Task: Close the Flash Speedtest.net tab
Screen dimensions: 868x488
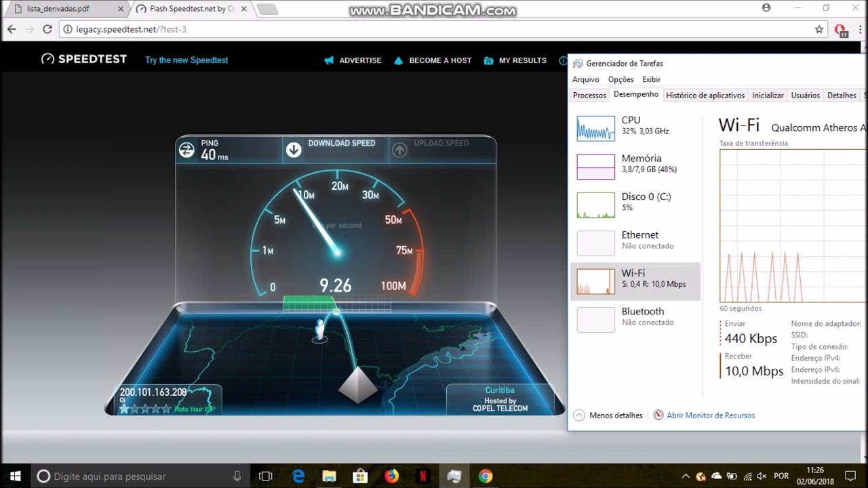Action: (245, 9)
